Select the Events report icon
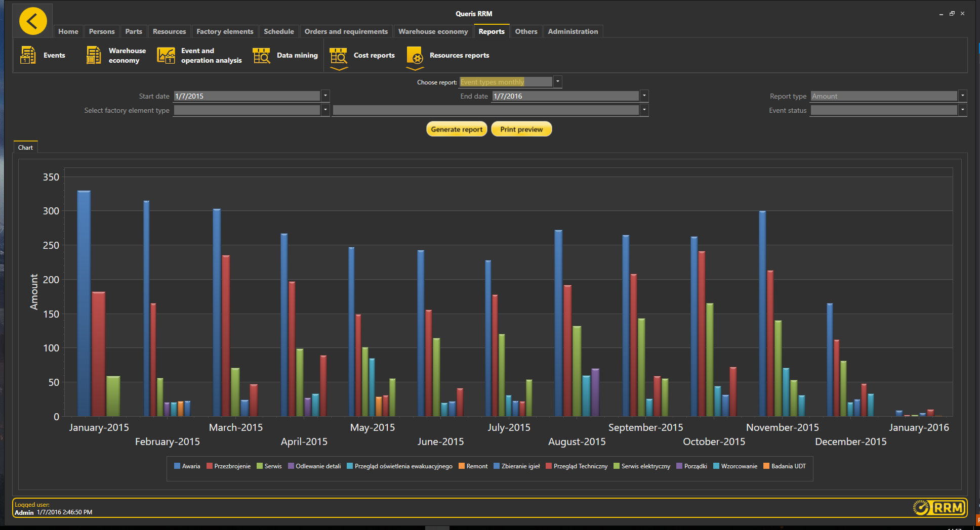This screenshot has width=980, height=530. [x=27, y=55]
